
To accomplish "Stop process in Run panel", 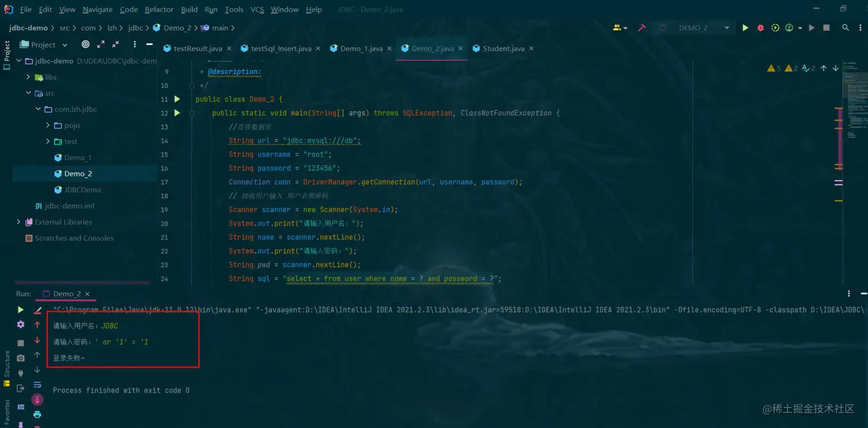I will click(21, 343).
